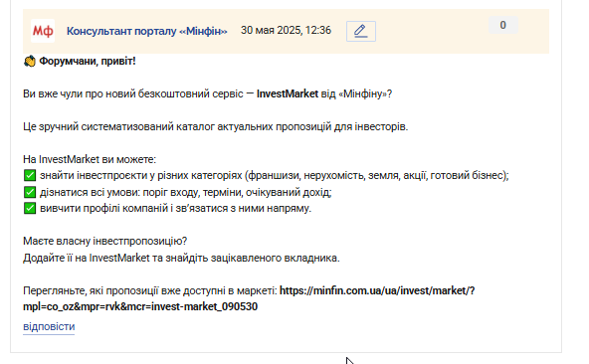Click the green checkmark beside дізнатися всі умови
The image size is (589, 364).
pyautogui.click(x=30, y=192)
